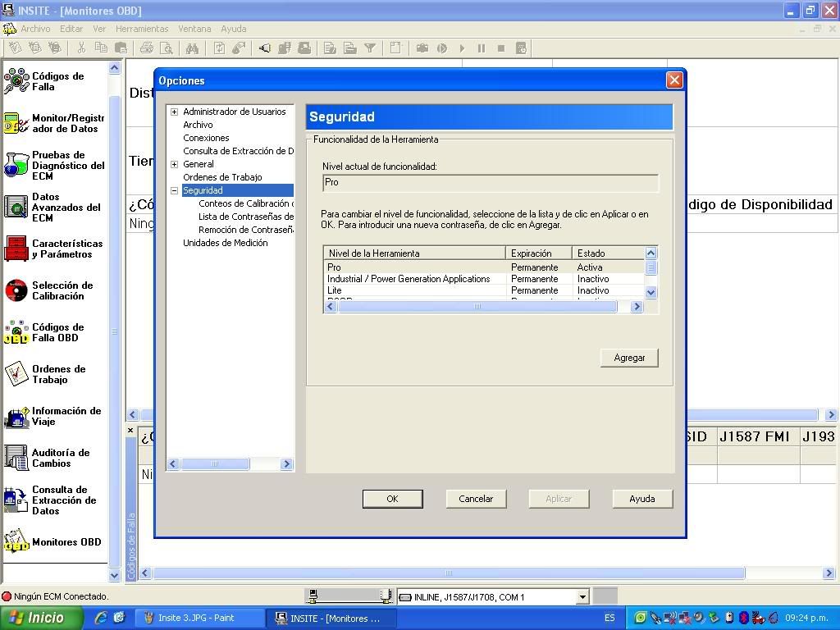Click the list's scroll down arrow
This screenshot has width=840, height=630.
651,293
